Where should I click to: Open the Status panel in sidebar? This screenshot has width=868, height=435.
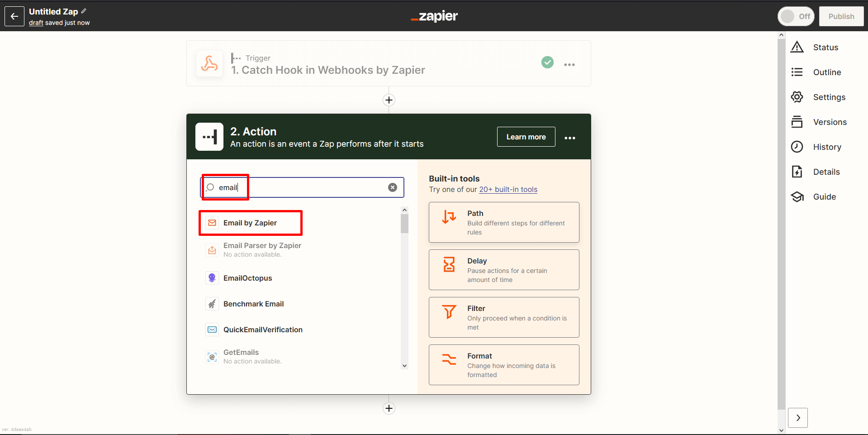coord(825,48)
